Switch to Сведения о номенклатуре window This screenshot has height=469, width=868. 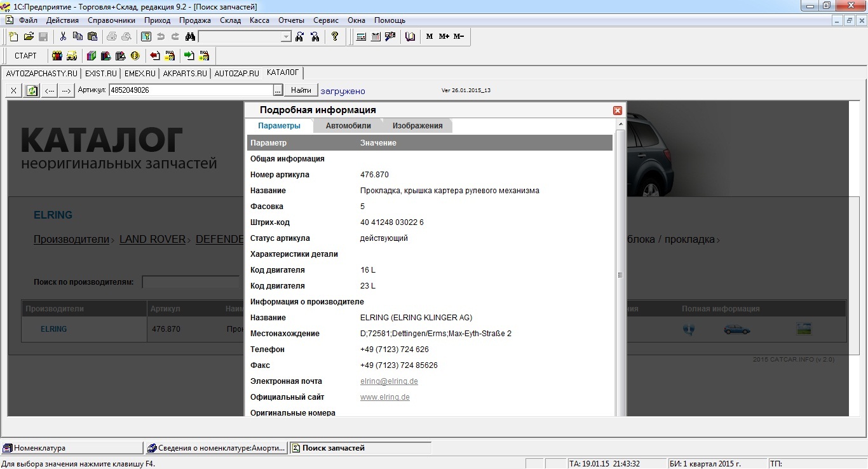coord(217,448)
